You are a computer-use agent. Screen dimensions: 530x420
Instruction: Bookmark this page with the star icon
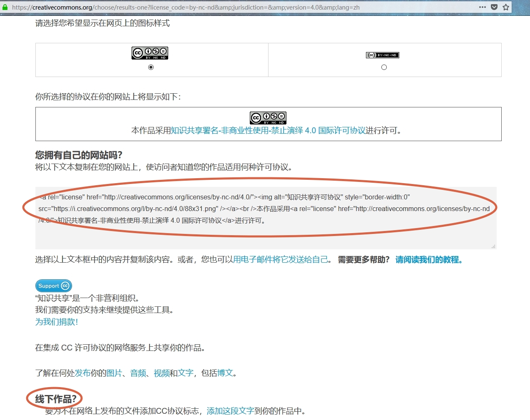point(506,7)
